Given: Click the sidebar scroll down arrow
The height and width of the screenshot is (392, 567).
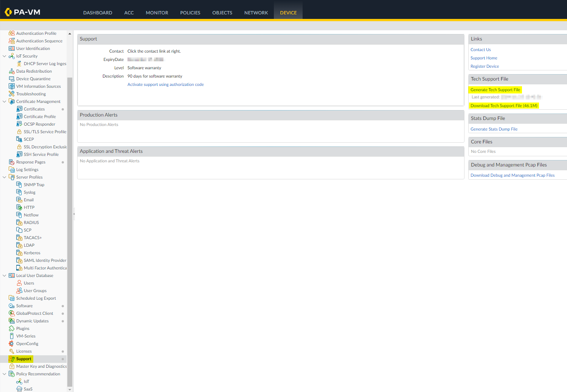Looking at the screenshot, I should [x=70, y=389].
